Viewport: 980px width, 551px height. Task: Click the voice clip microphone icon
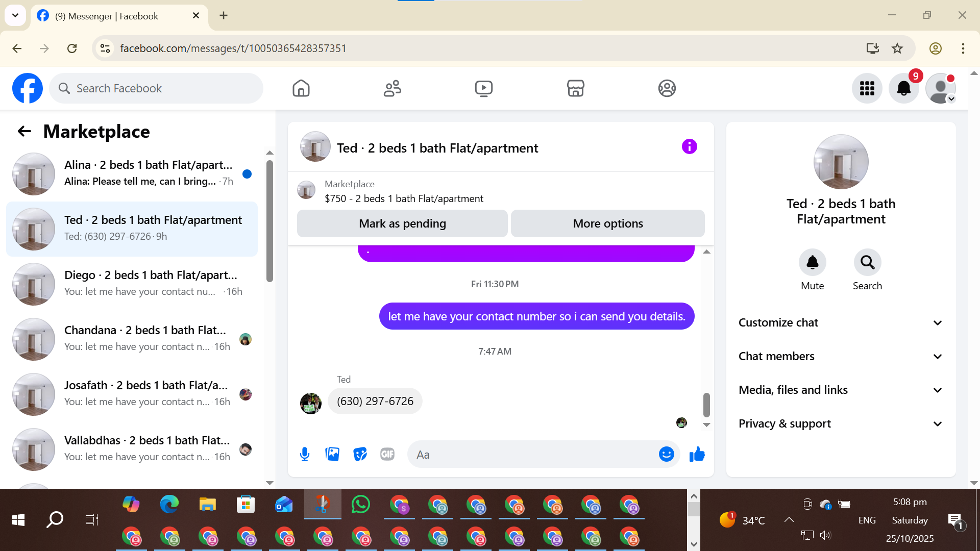pos(305,454)
